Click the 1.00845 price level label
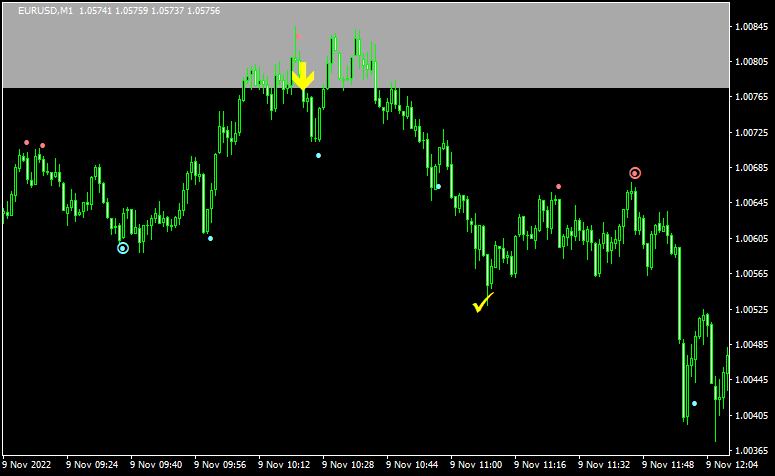 pyautogui.click(x=750, y=26)
